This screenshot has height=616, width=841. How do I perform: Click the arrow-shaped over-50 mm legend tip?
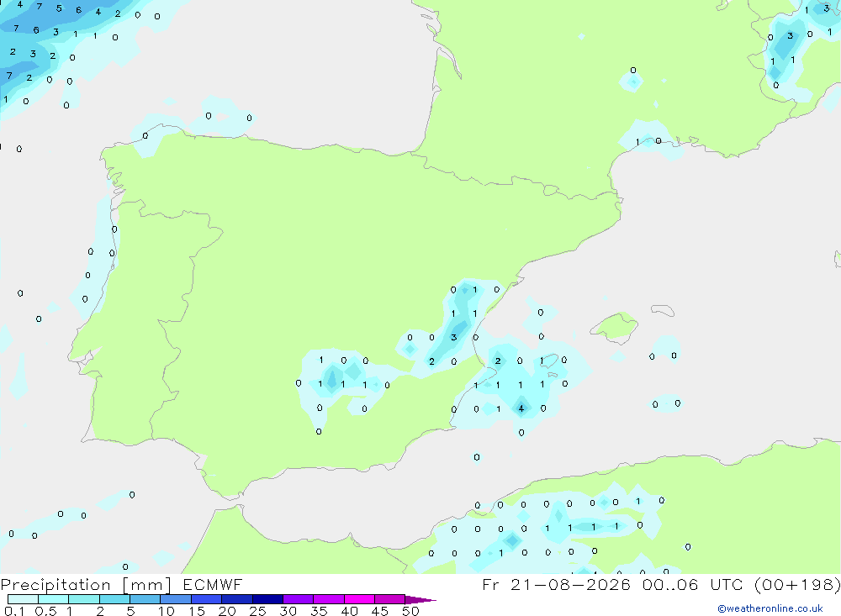pyautogui.click(x=420, y=599)
